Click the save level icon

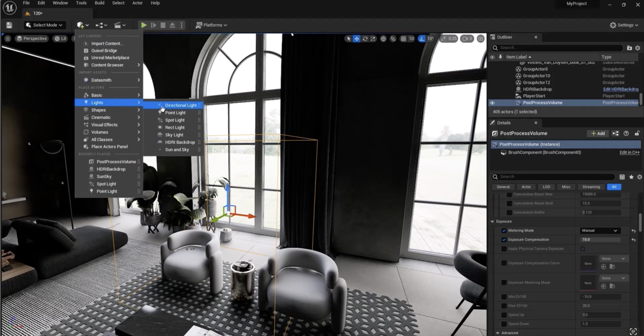pos(9,25)
